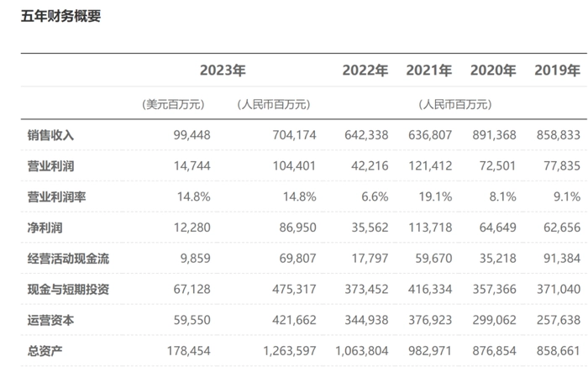
Task: Select the 2023年 column header
Action: point(223,71)
